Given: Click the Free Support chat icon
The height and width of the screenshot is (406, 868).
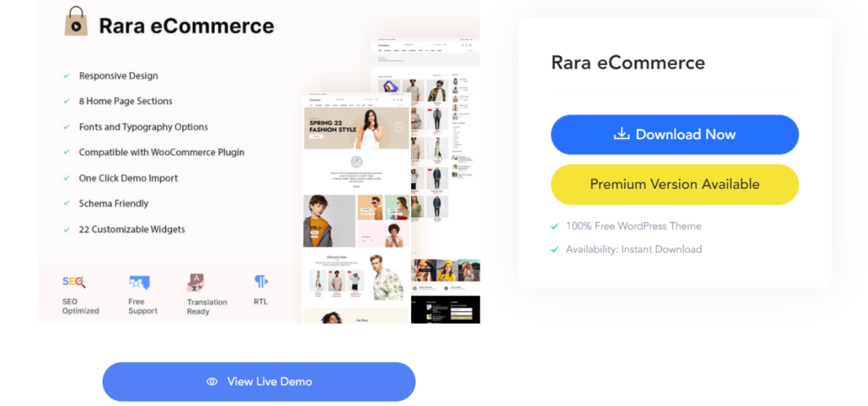Looking at the screenshot, I should [140, 282].
